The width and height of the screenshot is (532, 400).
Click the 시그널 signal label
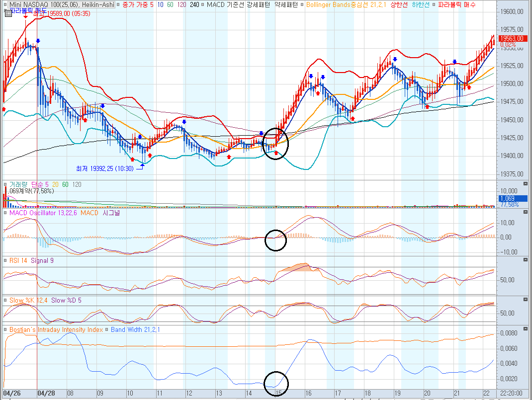coord(111,213)
